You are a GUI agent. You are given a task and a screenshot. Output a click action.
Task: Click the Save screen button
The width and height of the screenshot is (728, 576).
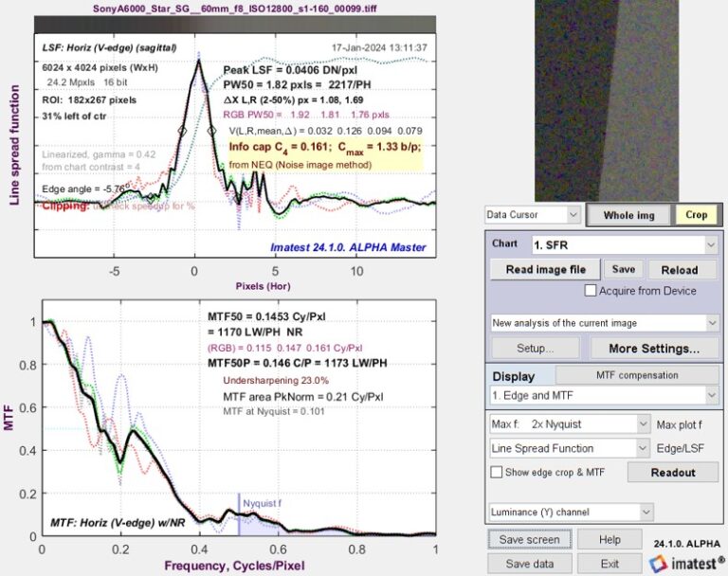pyautogui.click(x=532, y=540)
